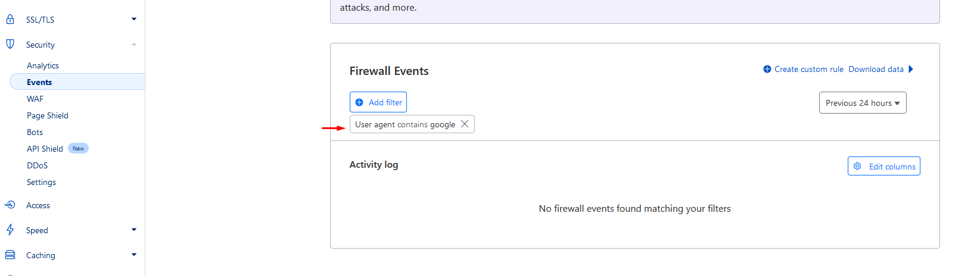Expand the Speed sidebar section
The height and width of the screenshot is (276, 980).
134,230
